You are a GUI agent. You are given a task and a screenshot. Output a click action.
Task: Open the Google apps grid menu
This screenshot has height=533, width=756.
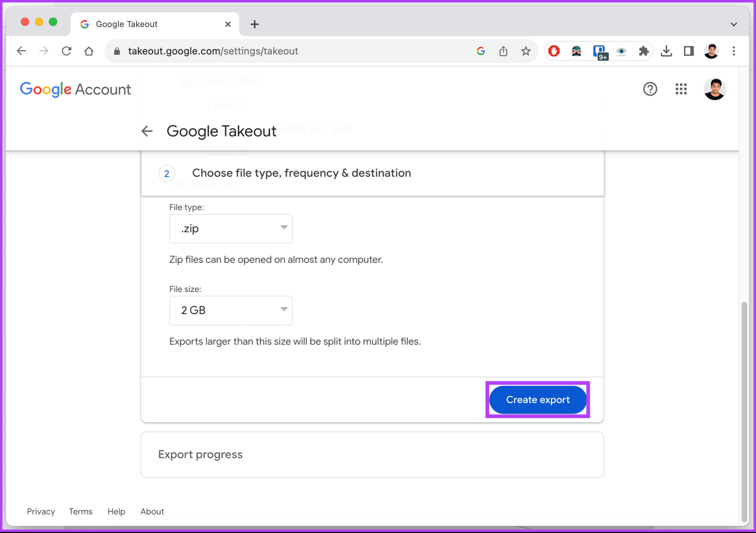coord(681,89)
